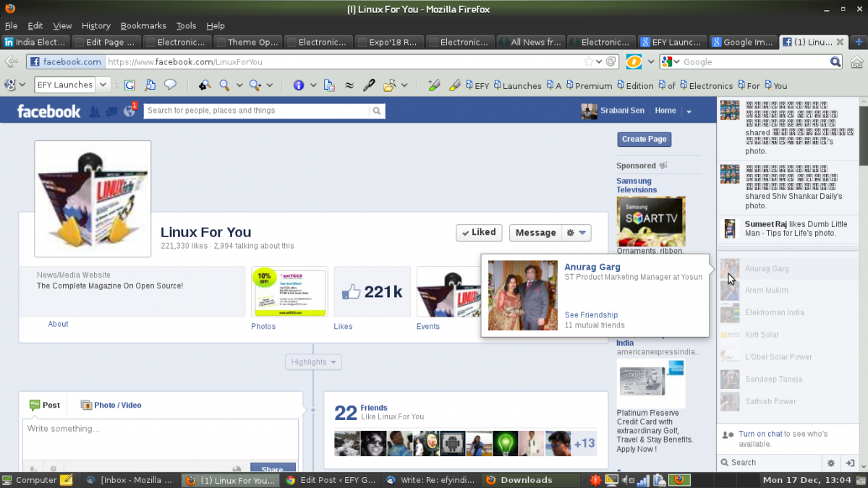The height and width of the screenshot is (488, 868).
Task: Unlike the page via the Liked button
Action: click(x=478, y=233)
